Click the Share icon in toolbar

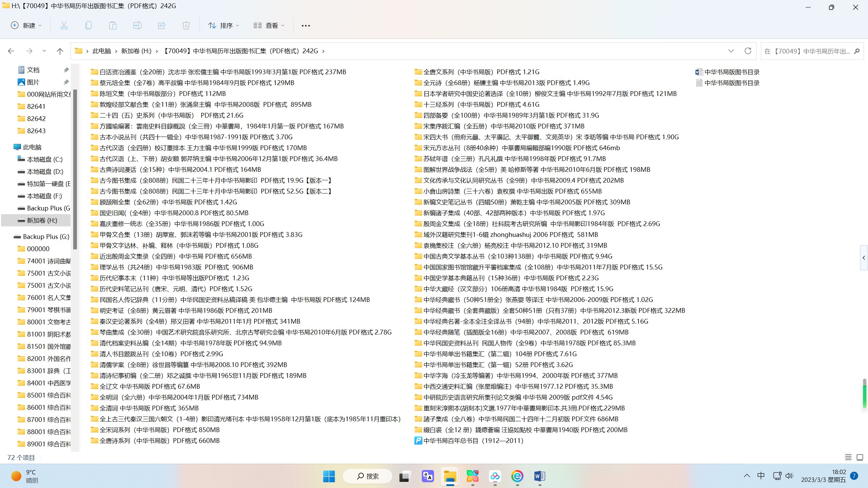162,25
